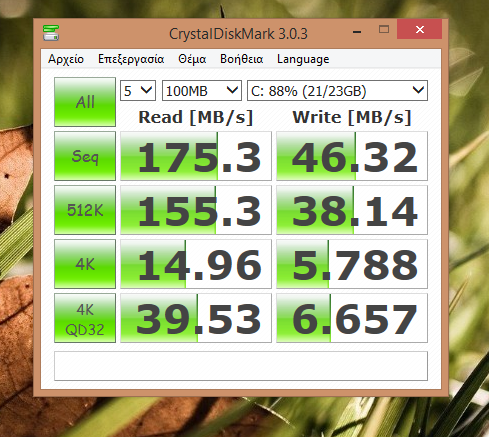This screenshot has height=437, width=489.
Task: Start the 512K random test
Action: point(85,210)
